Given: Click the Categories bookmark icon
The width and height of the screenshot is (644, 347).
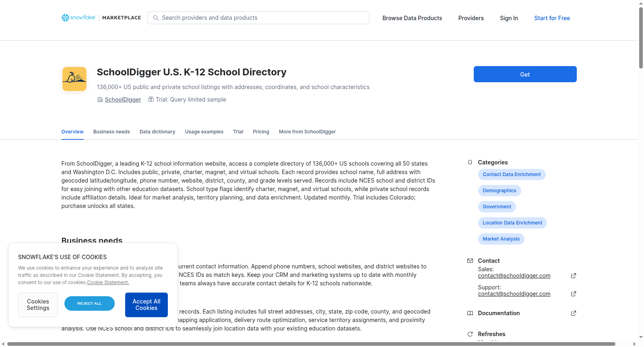Looking at the screenshot, I should [470, 162].
